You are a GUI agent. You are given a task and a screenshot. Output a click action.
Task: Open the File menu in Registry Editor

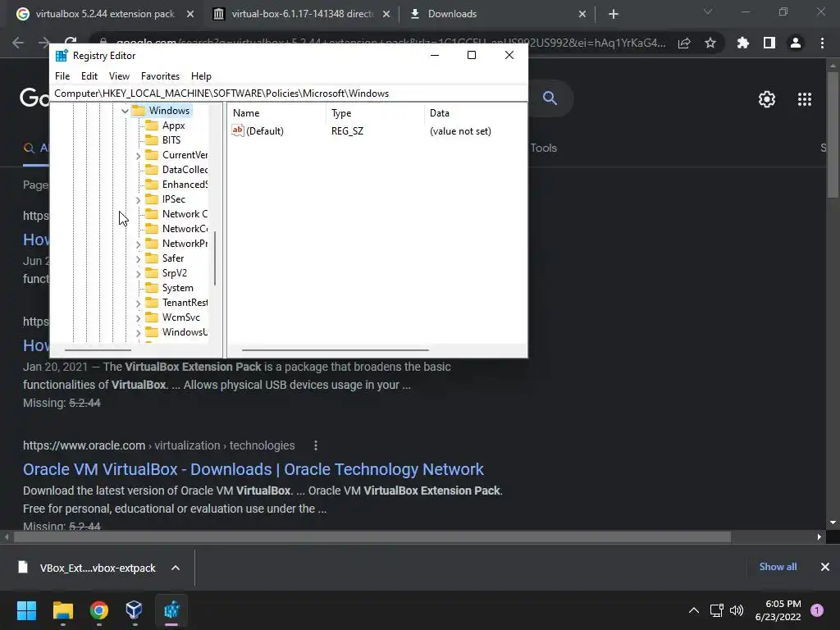click(x=62, y=76)
